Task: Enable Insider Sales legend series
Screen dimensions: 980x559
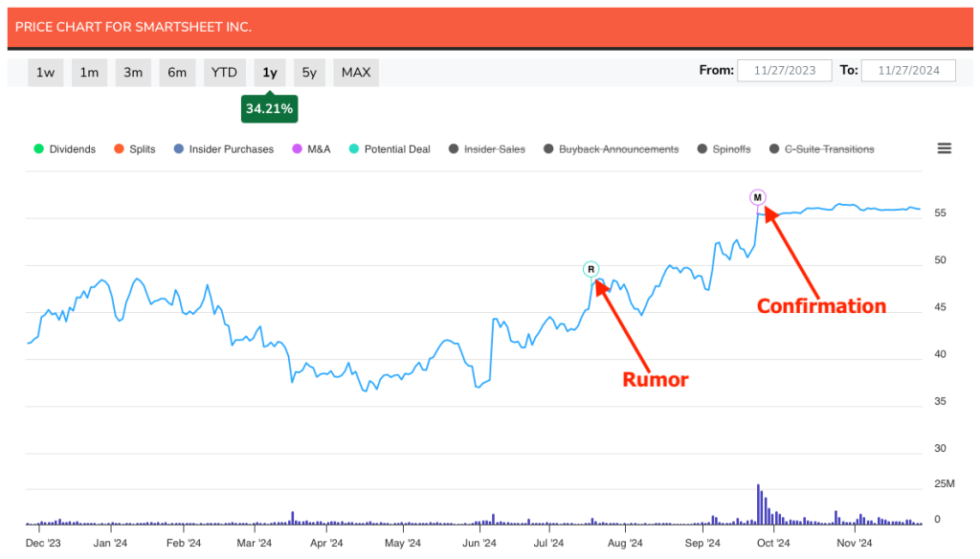Action: pyautogui.click(x=487, y=148)
